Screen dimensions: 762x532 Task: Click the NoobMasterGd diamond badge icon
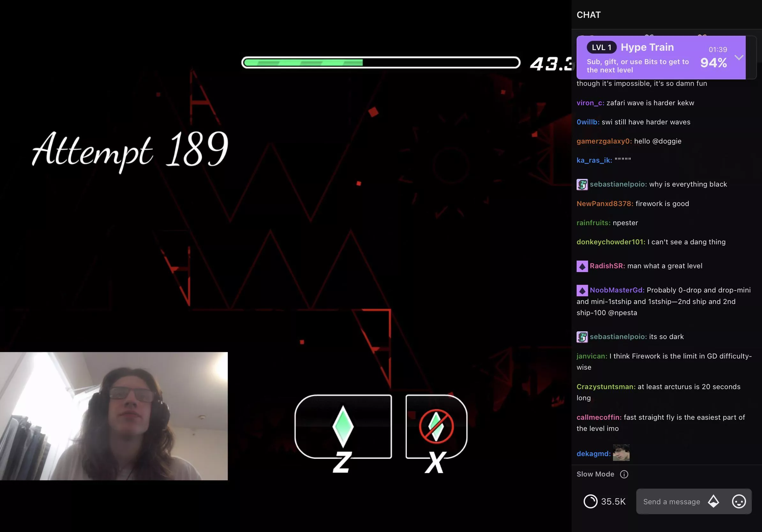pyautogui.click(x=582, y=290)
